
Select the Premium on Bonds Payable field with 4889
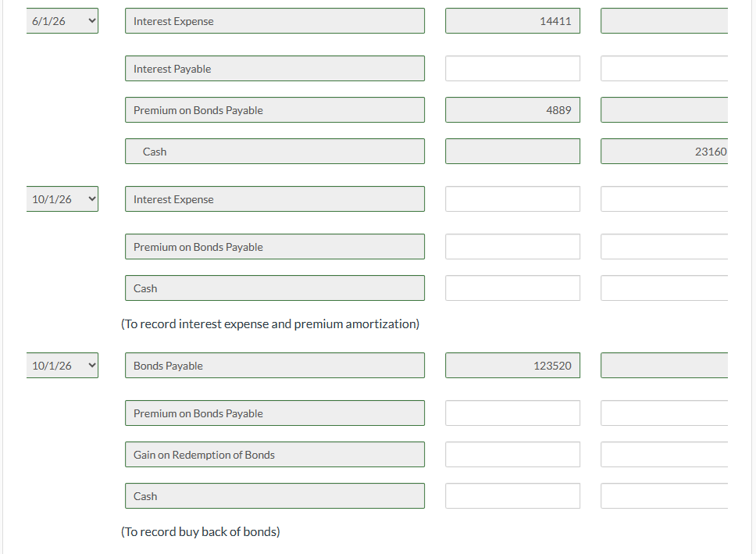coord(512,109)
